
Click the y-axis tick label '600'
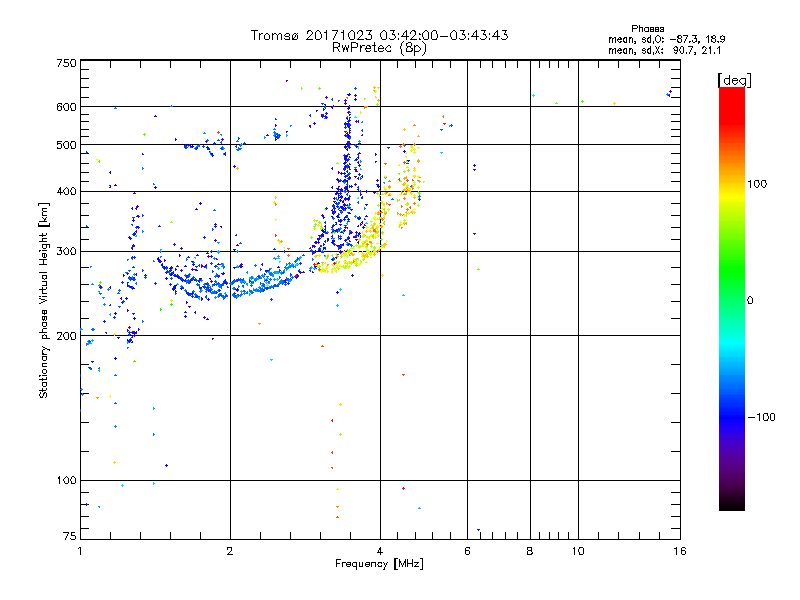click(66, 107)
